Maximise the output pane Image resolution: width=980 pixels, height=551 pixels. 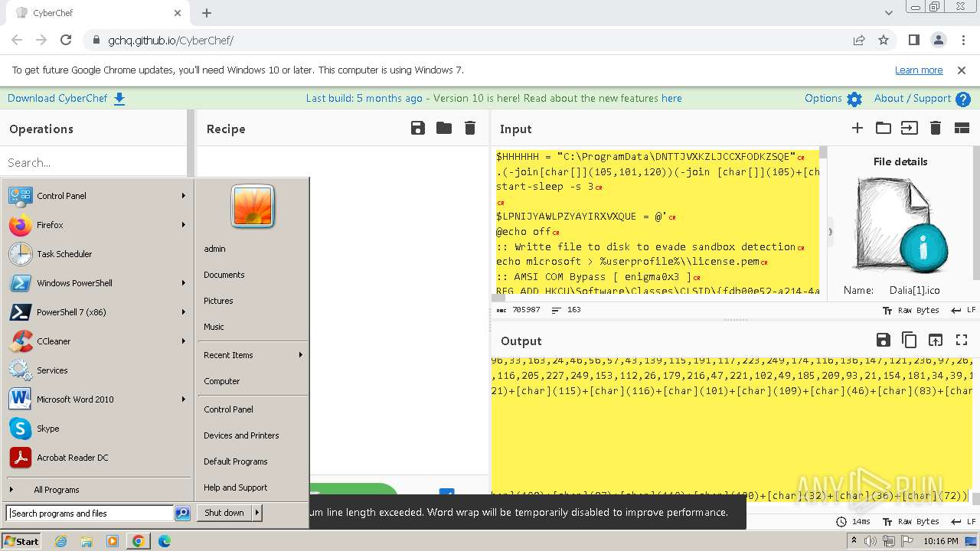point(962,340)
